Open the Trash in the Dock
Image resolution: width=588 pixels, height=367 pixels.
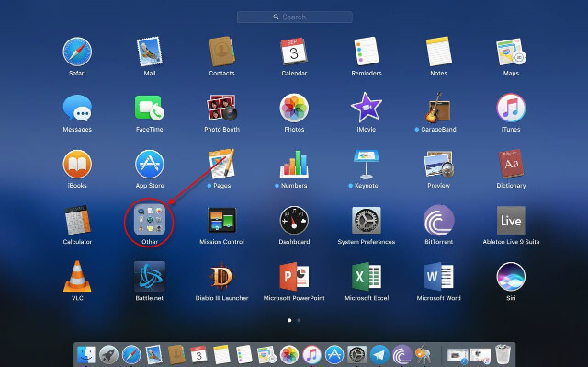pyautogui.click(x=503, y=355)
